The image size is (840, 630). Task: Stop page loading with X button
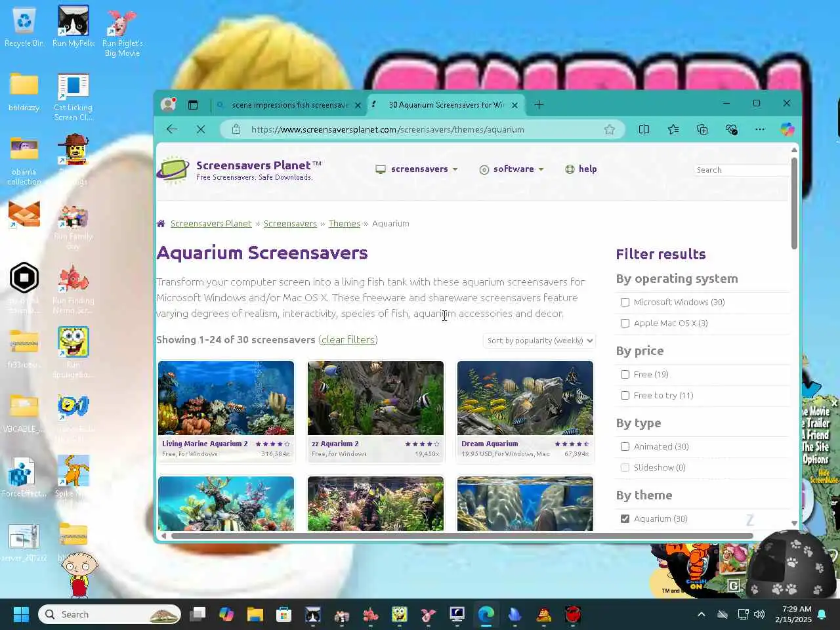pos(201,129)
